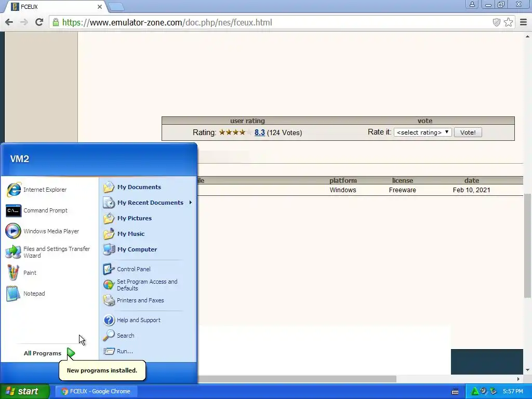Screen dimensions: 532x399
Task: Open Internet Explorer from Start menu
Action: 37,190
